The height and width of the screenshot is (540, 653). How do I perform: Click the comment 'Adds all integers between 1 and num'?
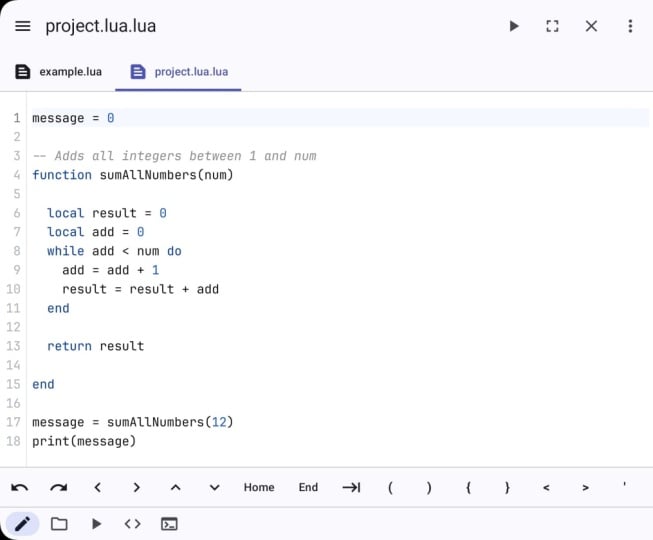(x=185, y=156)
